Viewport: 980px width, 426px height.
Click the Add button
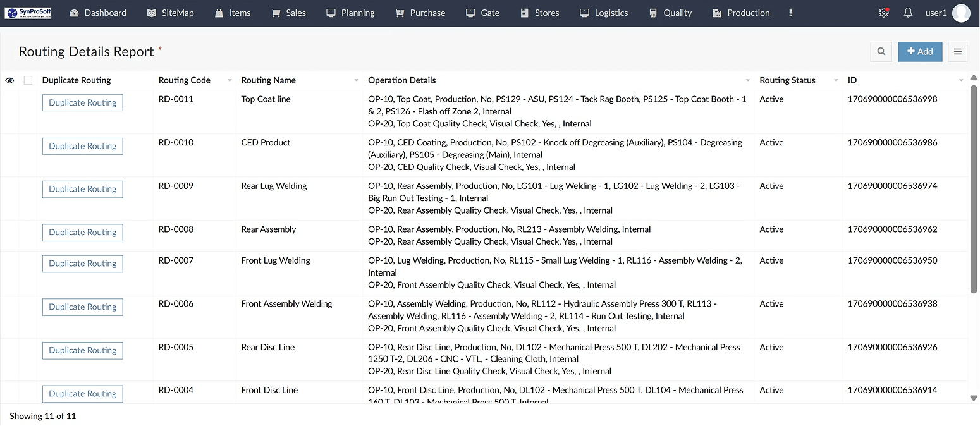[920, 51]
